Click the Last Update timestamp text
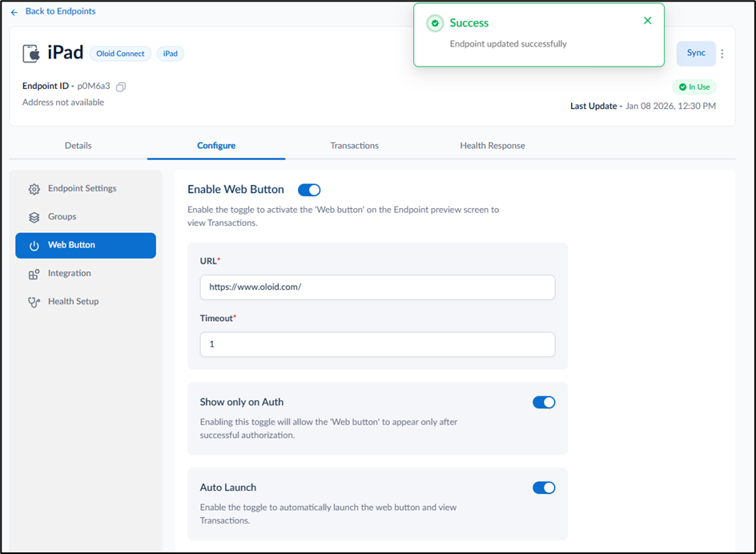 (x=670, y=106)
